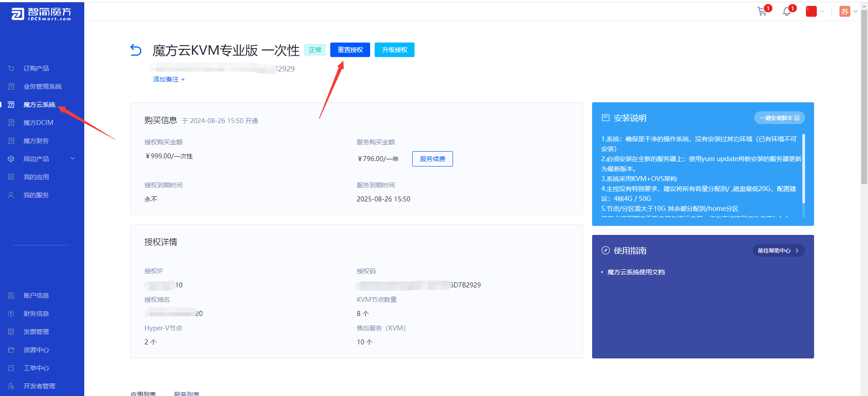Click KVM节点数量 value 8 个
The height and width of the screenshot is (396, 868).
coord(363,314)
